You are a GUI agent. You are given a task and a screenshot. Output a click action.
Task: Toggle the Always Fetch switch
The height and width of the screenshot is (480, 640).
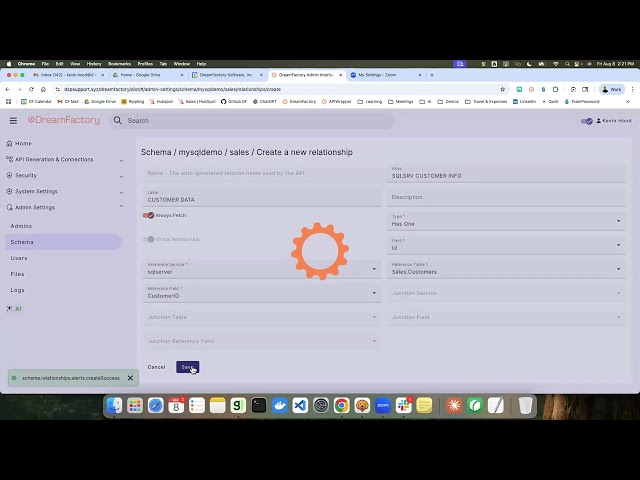[148, 215]
